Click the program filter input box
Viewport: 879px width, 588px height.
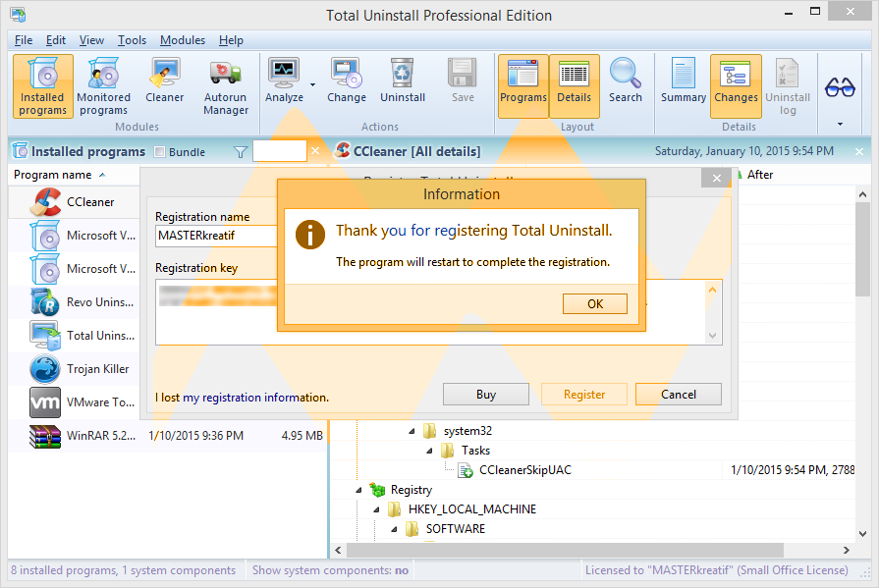[280, 151]
